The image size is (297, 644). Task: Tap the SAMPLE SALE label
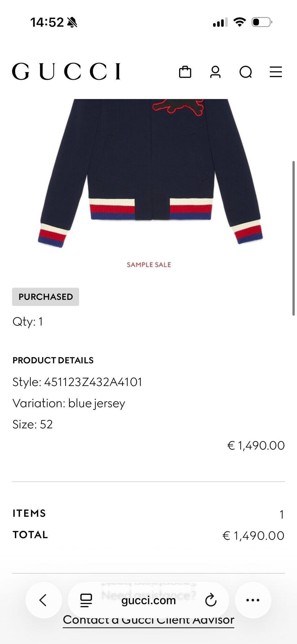tap(149, 265)
